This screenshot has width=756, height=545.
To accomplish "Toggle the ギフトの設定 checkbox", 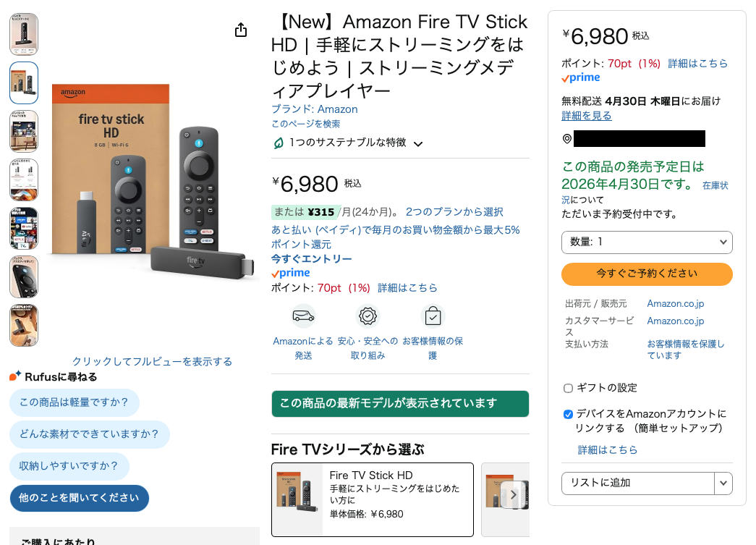I will [568, 388].
